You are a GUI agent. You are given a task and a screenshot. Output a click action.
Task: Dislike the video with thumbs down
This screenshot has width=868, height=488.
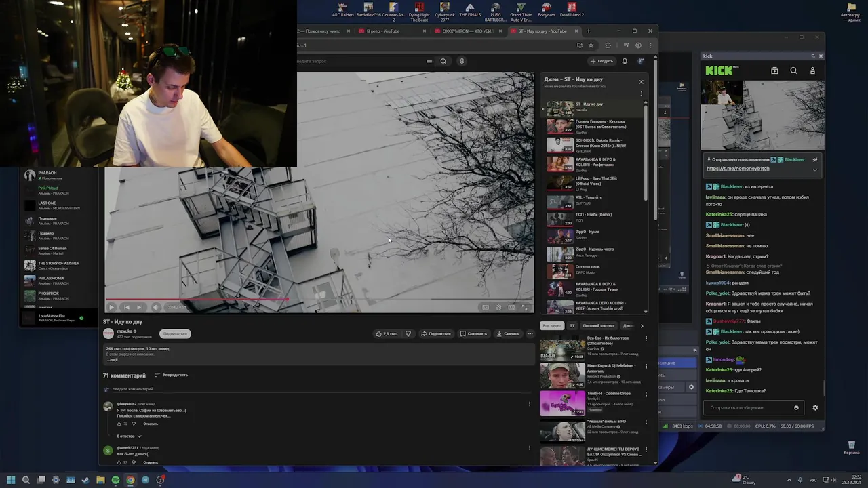(x=408, y=333)
